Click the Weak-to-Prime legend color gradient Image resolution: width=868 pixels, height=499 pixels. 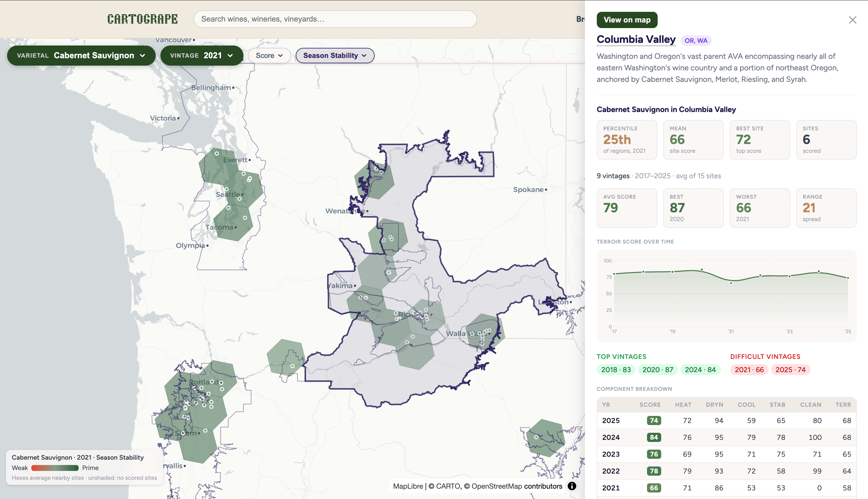[x=55, y=467]
